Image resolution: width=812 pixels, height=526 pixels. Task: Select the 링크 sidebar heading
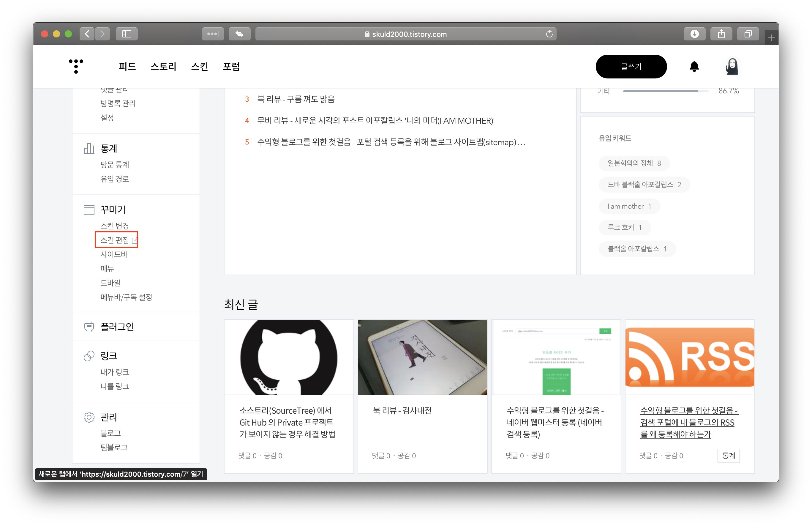click(x=109, y=356)
